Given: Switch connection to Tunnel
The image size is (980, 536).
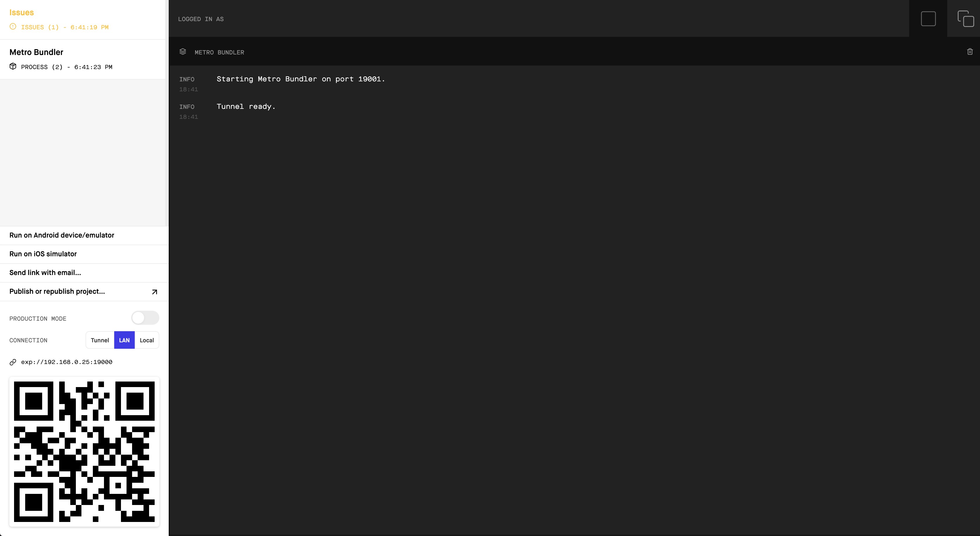Looking at the screenshot, I should [100, 340].
